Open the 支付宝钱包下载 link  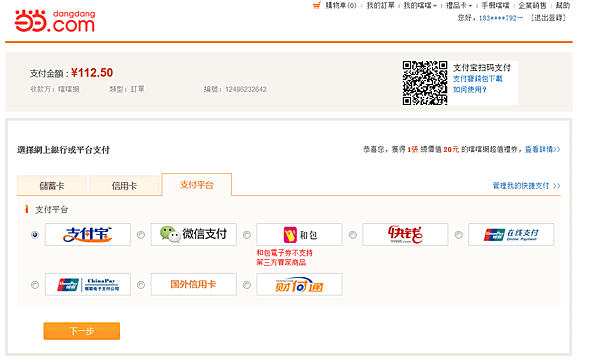[478, 78]
